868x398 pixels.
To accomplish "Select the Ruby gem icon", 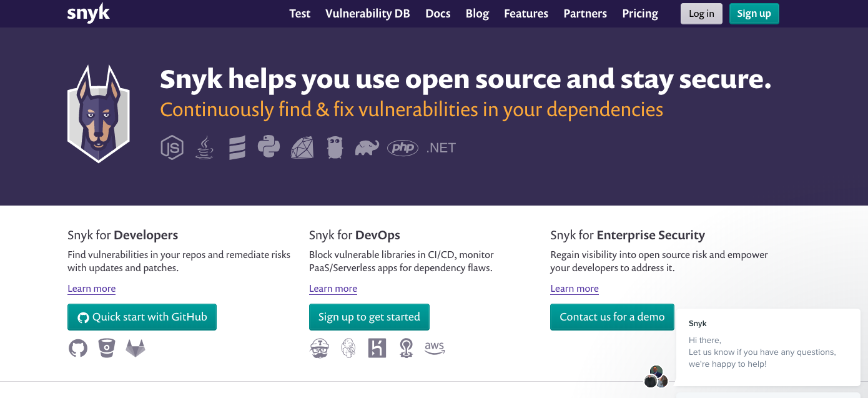I will [x=302, y=147].
